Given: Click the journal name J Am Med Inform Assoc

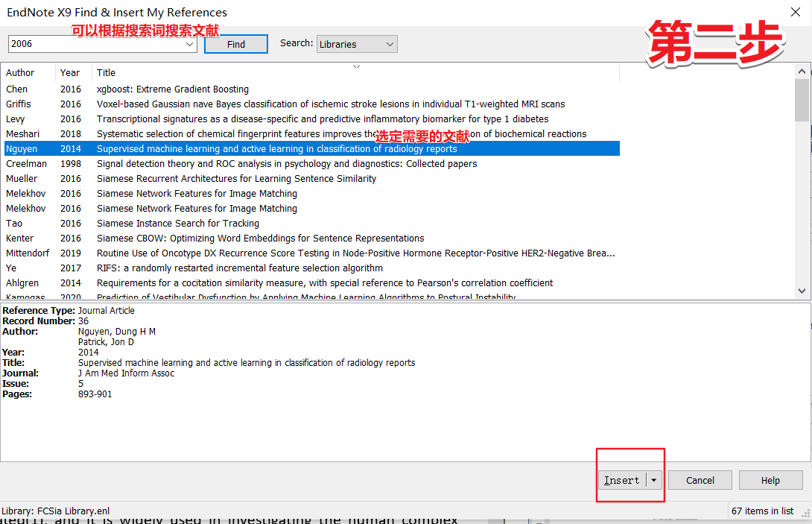Looking at the screenshot, I should (x=127, y=373).
